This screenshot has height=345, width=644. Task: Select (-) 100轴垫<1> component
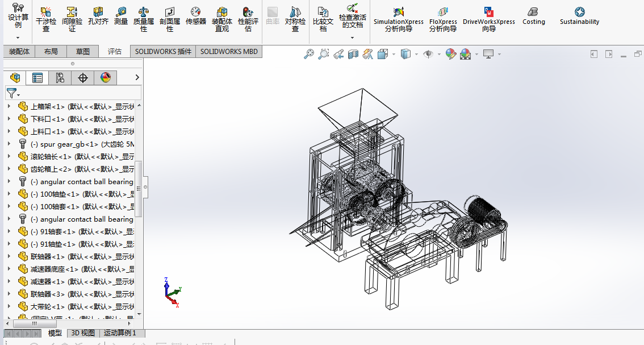82,194
